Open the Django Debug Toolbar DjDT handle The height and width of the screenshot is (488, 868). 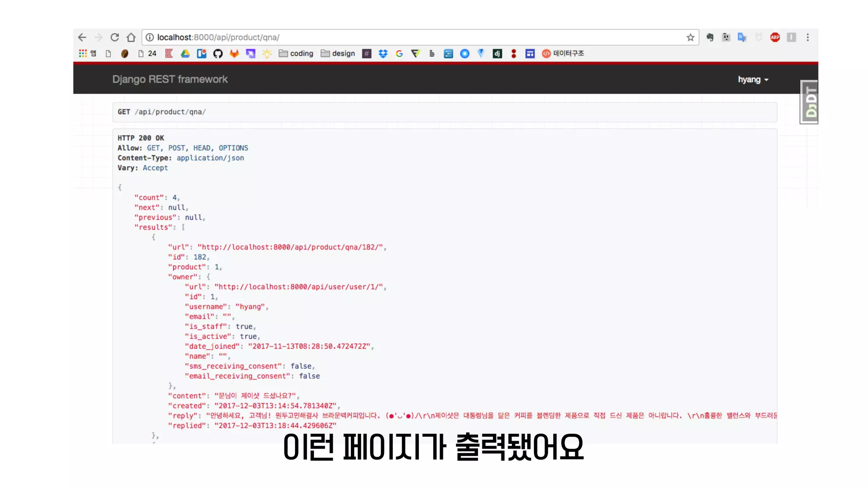[x=809, y=102]
